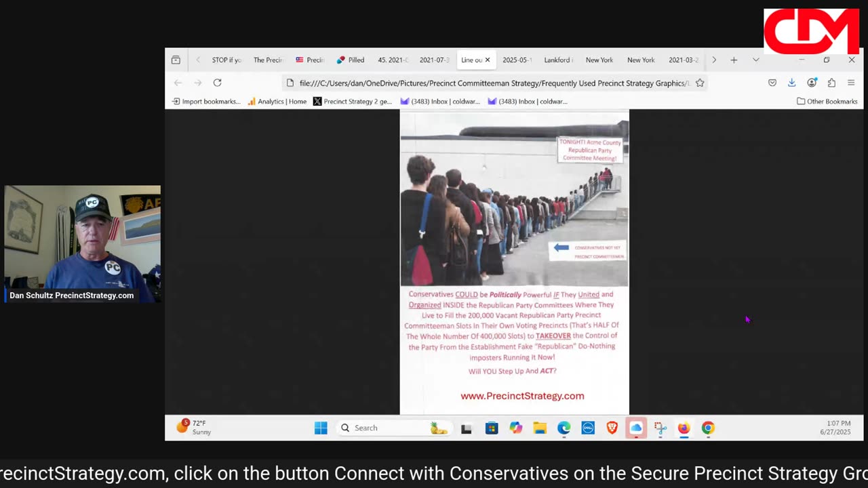Launch Microsoft Edge from the taskbar
868x488 pixels.
(x=564, y=428)
